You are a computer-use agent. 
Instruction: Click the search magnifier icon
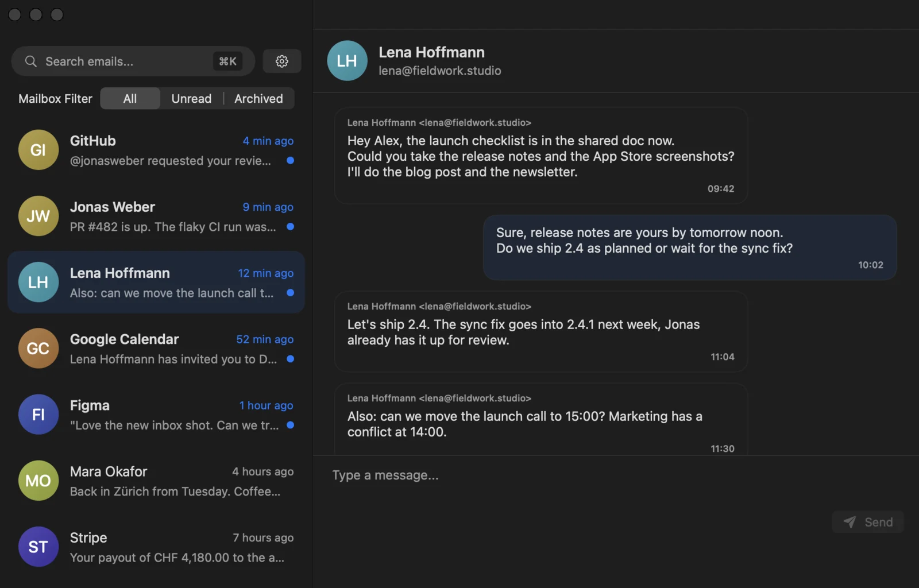coord(31,61)
